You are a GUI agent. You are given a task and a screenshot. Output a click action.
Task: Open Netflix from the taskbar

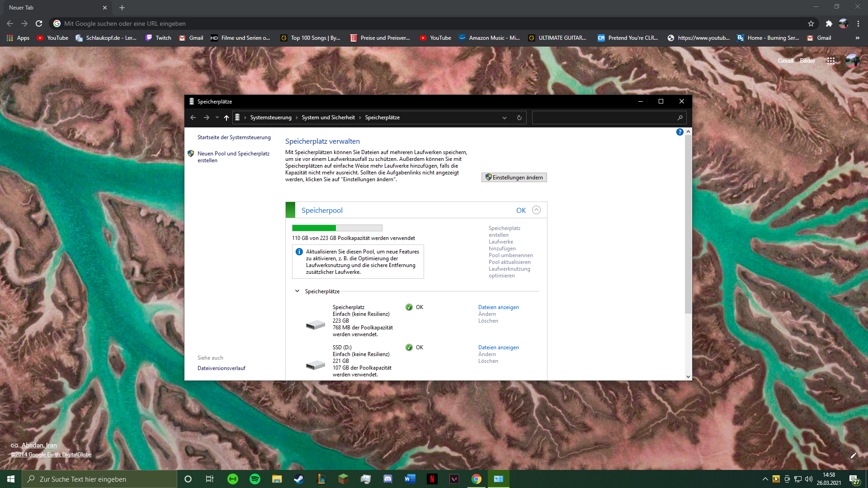(432, 479)
